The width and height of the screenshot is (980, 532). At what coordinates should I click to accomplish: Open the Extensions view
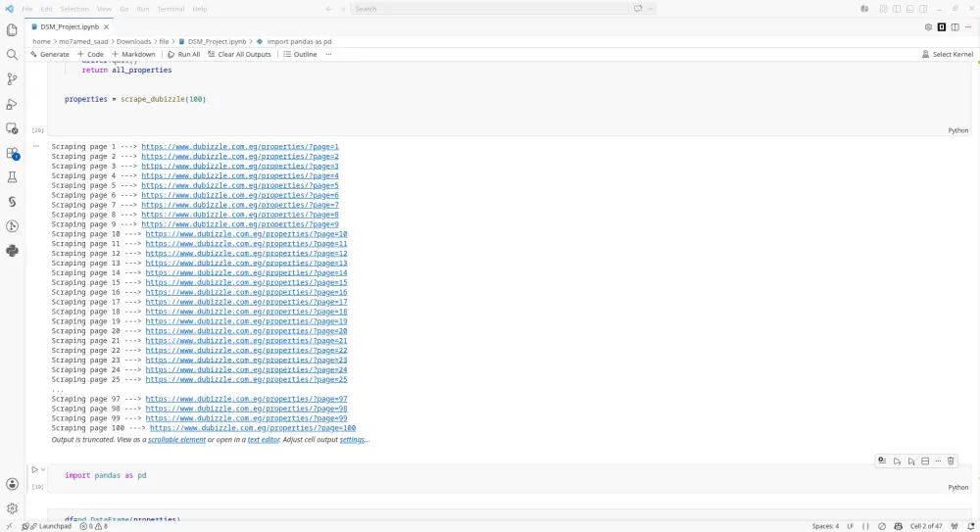tap(12, 153)
